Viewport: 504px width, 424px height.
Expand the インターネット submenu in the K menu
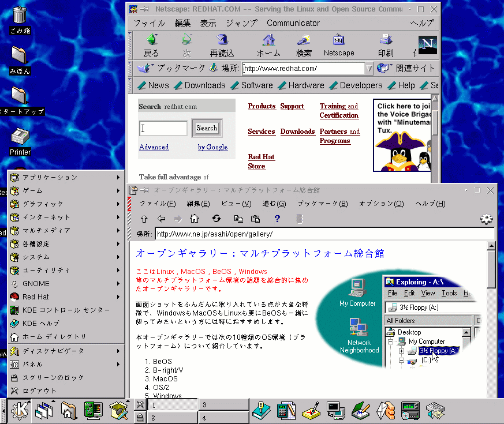click(x=66, y=217)
